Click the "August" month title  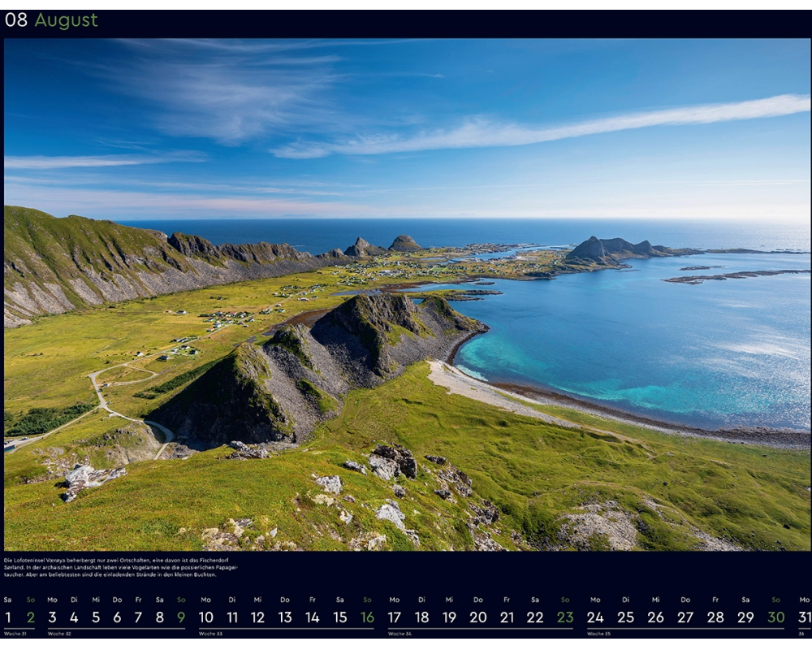point(66,20)
